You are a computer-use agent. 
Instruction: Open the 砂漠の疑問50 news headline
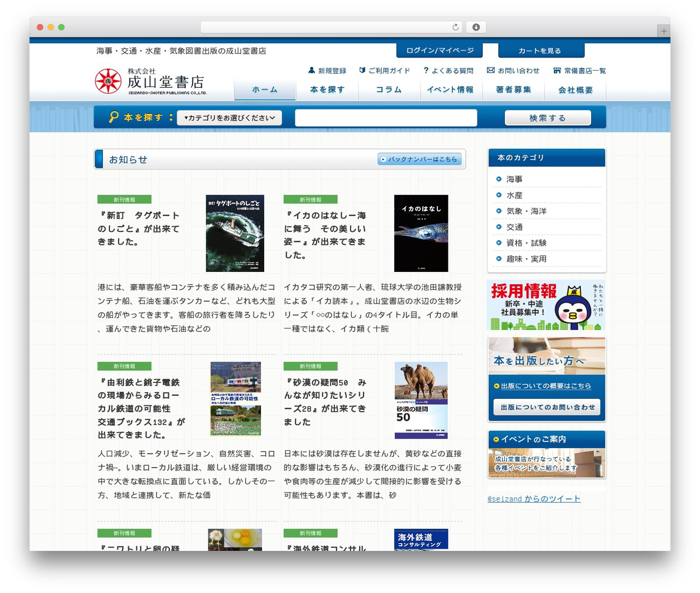click(325, 402)
